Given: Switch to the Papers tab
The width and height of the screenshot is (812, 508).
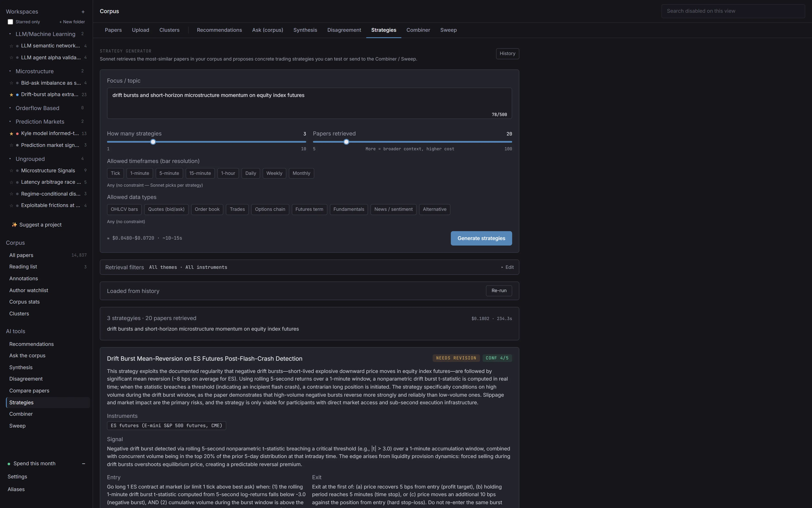Looking at the screenshot, I should 113,30.
